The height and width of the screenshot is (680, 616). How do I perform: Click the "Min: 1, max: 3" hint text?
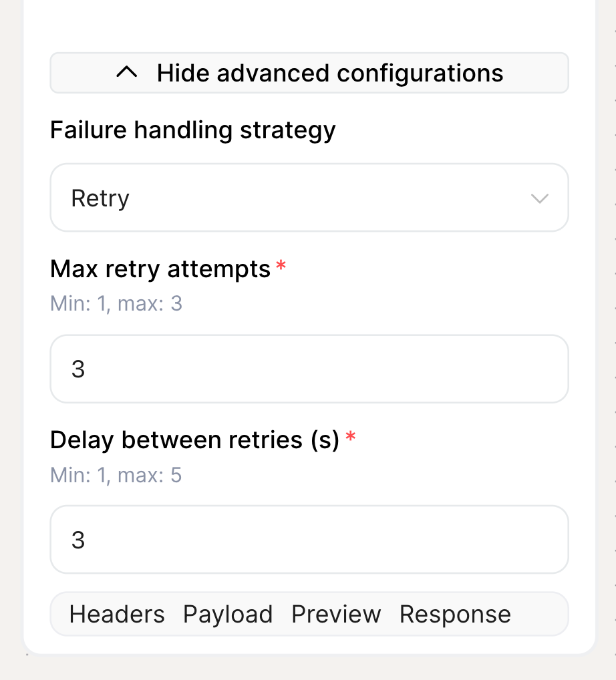coord(116,304)
